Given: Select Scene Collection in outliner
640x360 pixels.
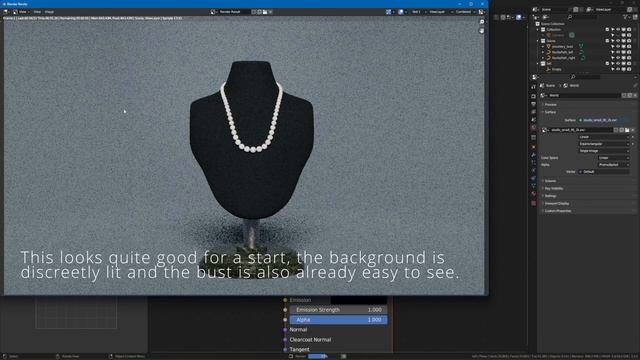Looking at the screenshot, I should tap(553, 24).
